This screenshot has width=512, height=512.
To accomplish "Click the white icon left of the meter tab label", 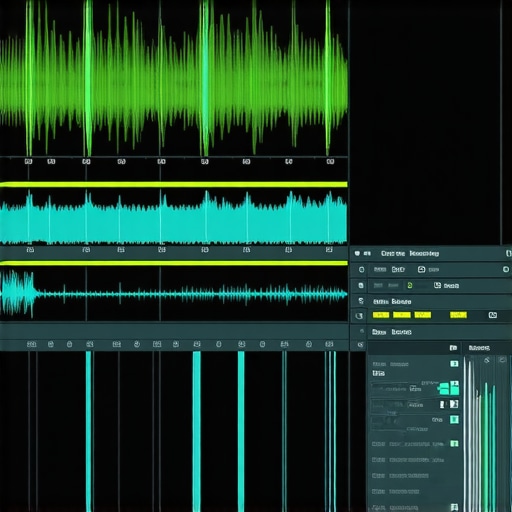I will pos(453,348).
